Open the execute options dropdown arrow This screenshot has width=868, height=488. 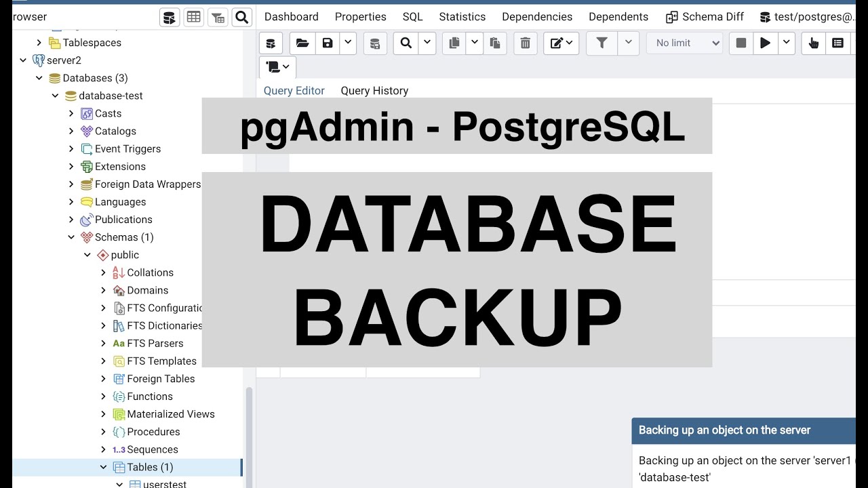tap(786, 43)
